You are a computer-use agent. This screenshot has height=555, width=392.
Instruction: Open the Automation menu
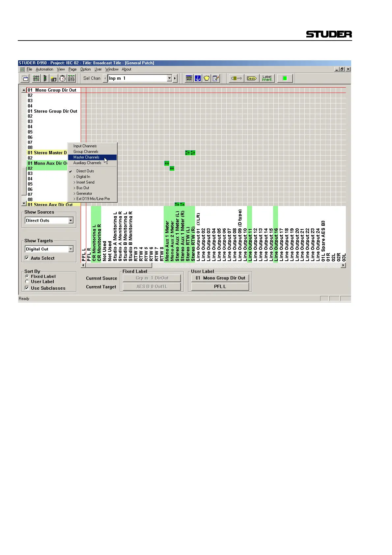[44, 69]
